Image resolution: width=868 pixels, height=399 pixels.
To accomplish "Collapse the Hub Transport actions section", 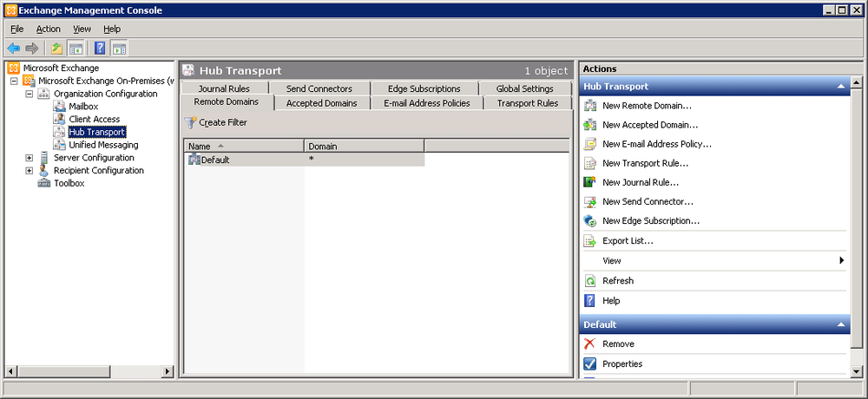I will click(x=841, y=87).
